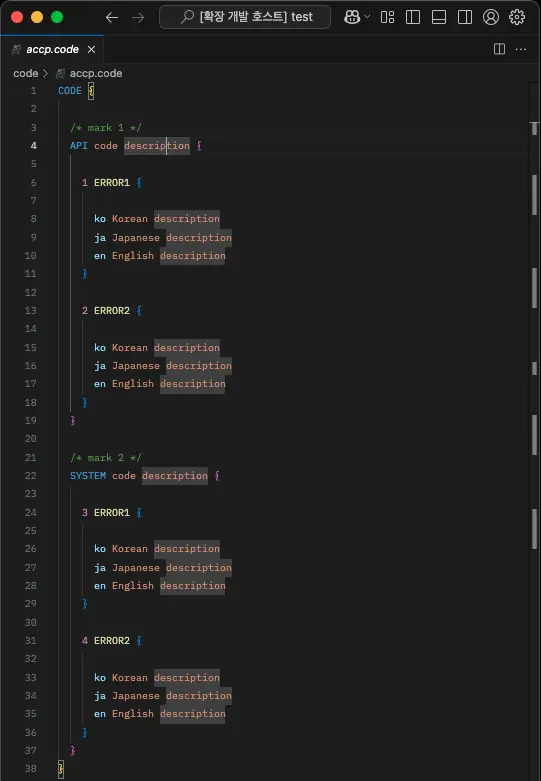Image resolution: width=541 pixels, height=781 pixels.
Task: Toggle the bottom panel visibility
Action: [x=439, y=17]
